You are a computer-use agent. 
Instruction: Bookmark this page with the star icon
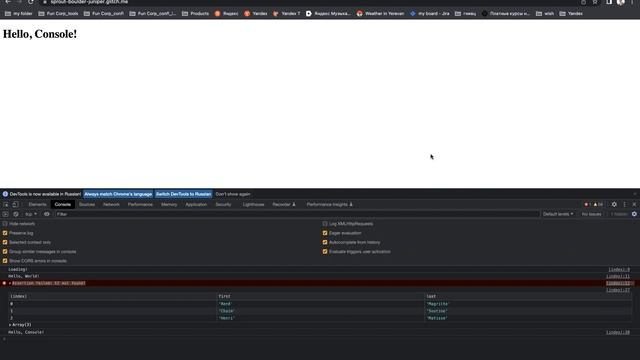pyautogui.click(x=595, y=2)
